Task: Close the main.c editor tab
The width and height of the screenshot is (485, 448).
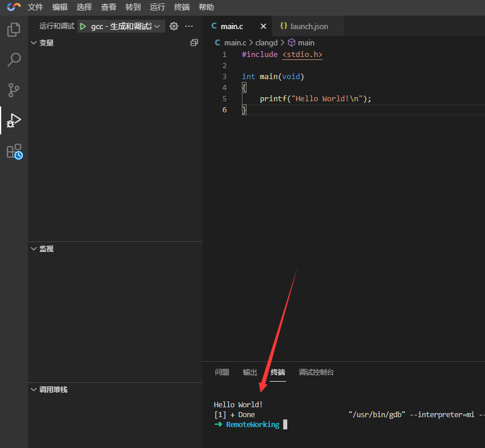Action: point(263,26)
